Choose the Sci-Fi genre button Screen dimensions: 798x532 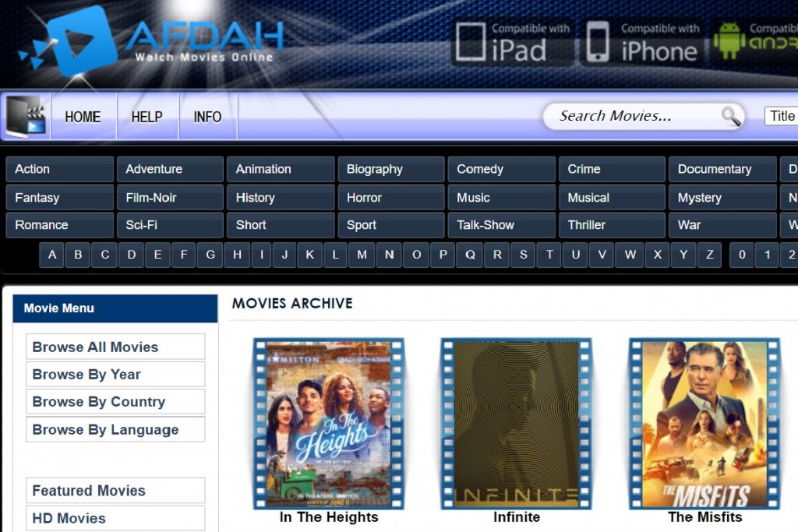(x=170, y=225)
